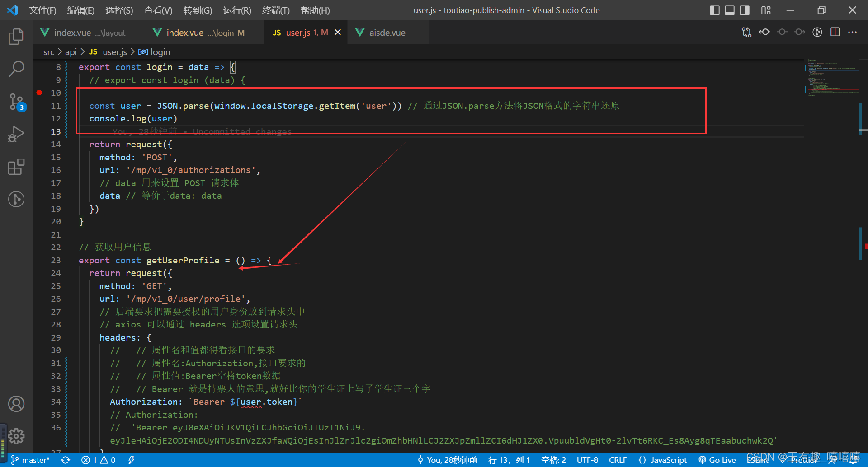
Task: Open the 运行(R) menu
Action: (x=237, y=10)
